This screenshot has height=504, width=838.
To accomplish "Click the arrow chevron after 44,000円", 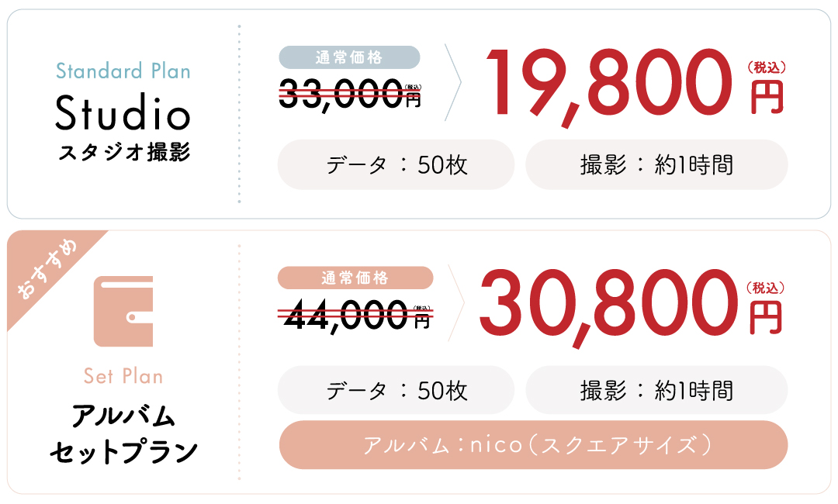I will click(456, 302).
